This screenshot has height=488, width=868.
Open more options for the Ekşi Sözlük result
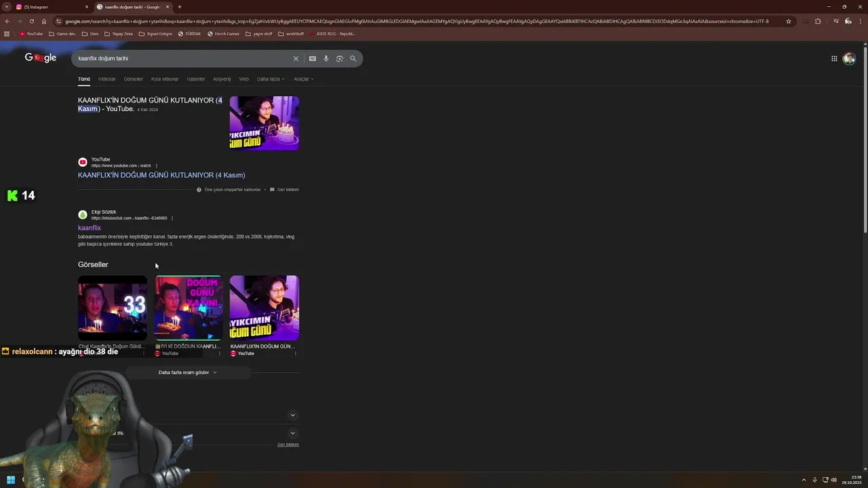(172, 218)
